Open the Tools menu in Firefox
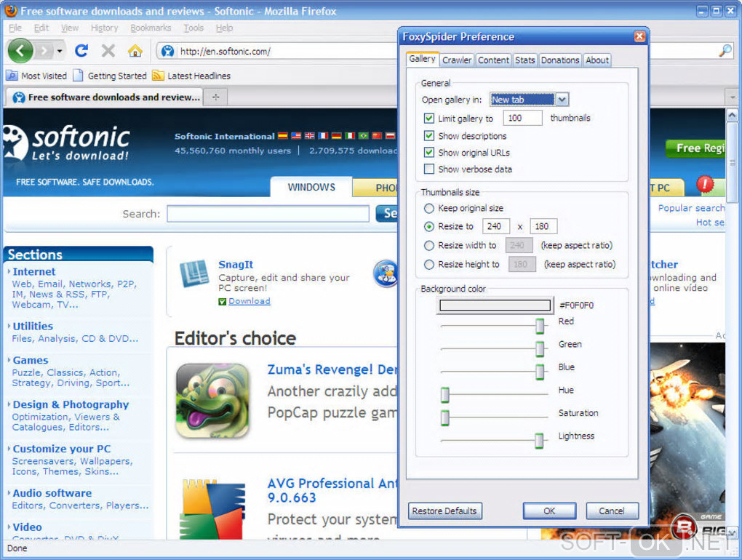Image resolution: width=742 pixels, height=560 pixels. 194,28
